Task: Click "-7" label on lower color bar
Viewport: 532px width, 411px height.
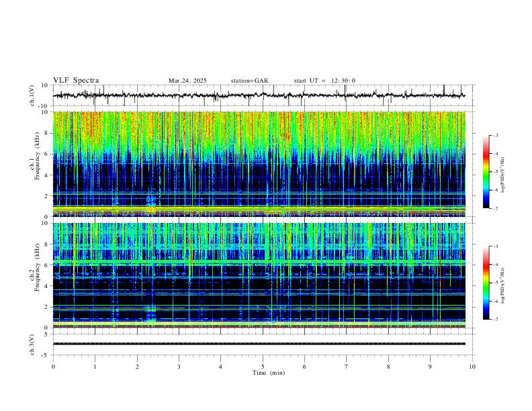Action: pos(496,320)
